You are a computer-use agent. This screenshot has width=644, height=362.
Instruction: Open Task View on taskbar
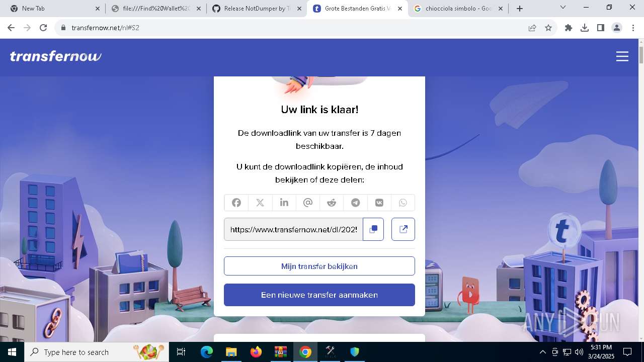pyautogui.click(x=181, y=352)
